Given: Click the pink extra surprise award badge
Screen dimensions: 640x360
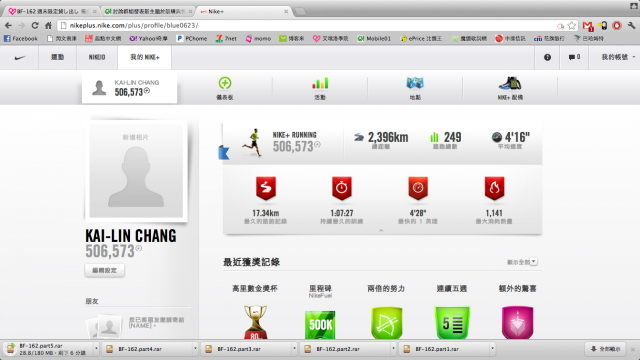Looking at the screenshot, I should (518, 323).
